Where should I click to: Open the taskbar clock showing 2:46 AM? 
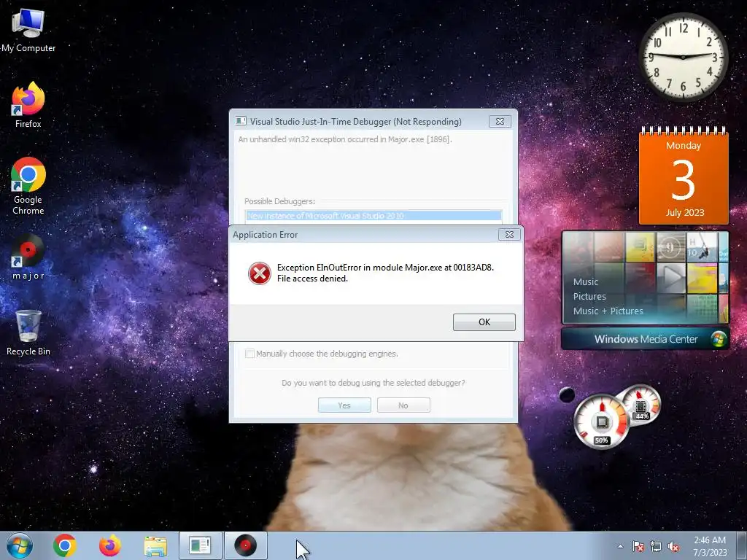(710, 545)
